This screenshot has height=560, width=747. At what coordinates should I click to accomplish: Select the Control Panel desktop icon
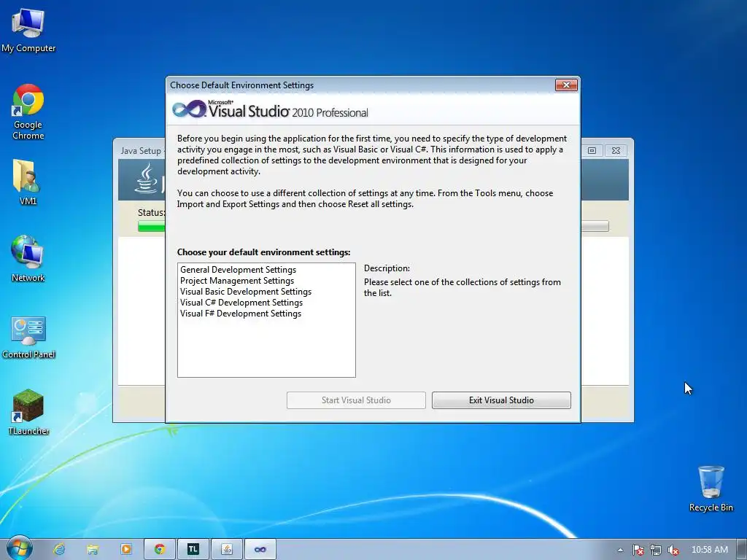[x=28, y=337]
